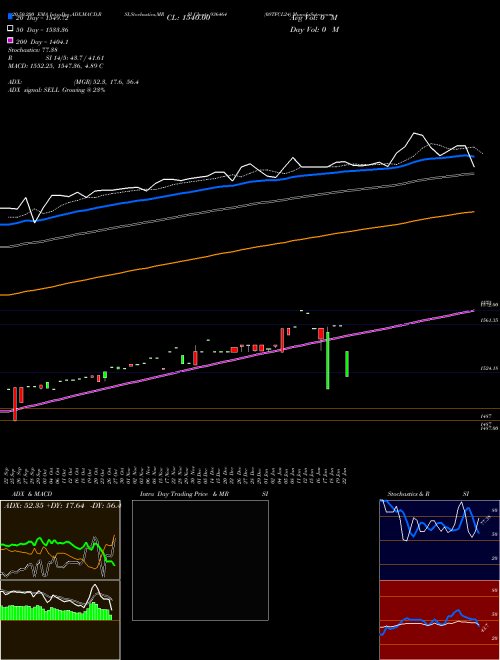Open the blue Stochastics chart panel
Image resolution: width=500 pixels, height=660 pixels.
tap(439, 540)
